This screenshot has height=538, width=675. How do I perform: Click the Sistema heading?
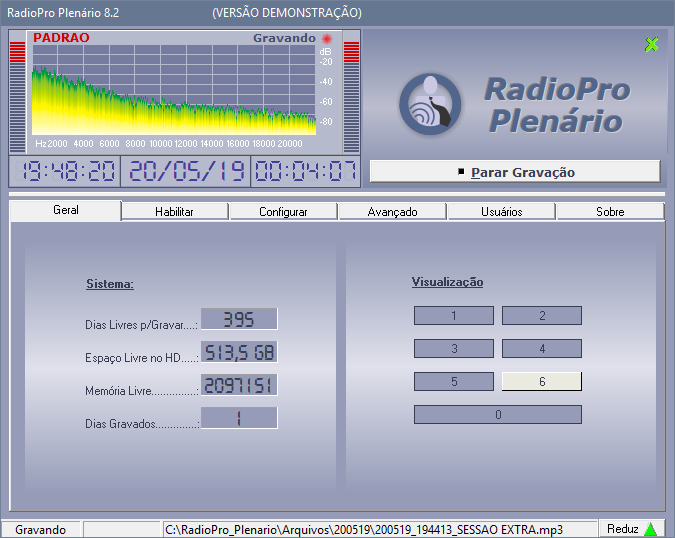(x=110, y=284)
